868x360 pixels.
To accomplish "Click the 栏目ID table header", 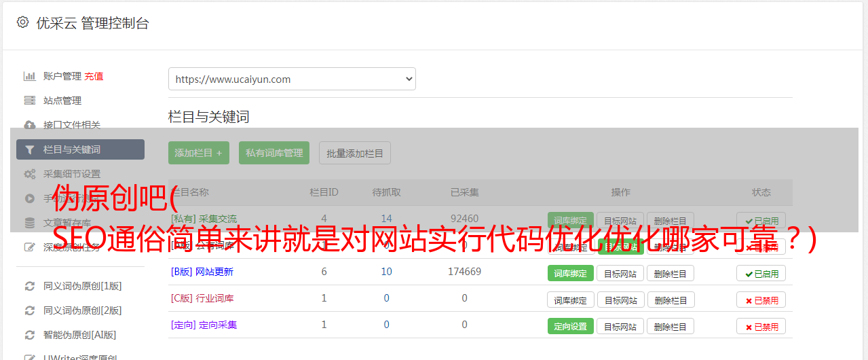I will (324, 192).
